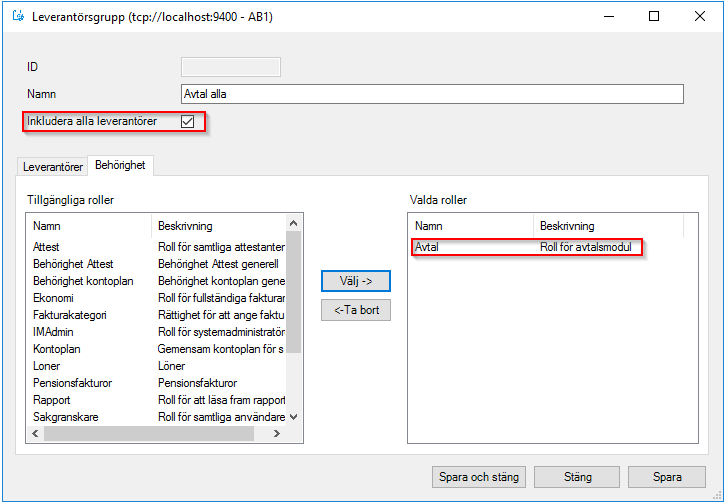Sort available roles by Beskrivning column header

pyautogui.click(x=185, y=226)
